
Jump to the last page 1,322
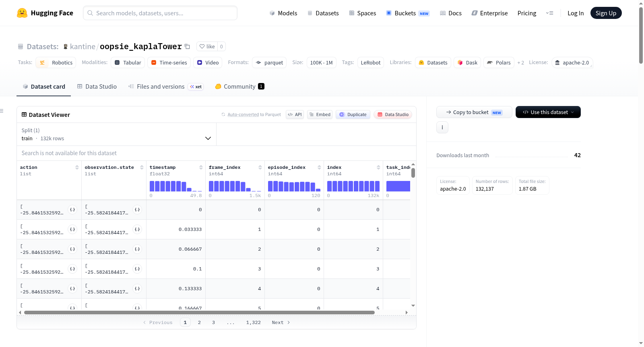(254, 322)
